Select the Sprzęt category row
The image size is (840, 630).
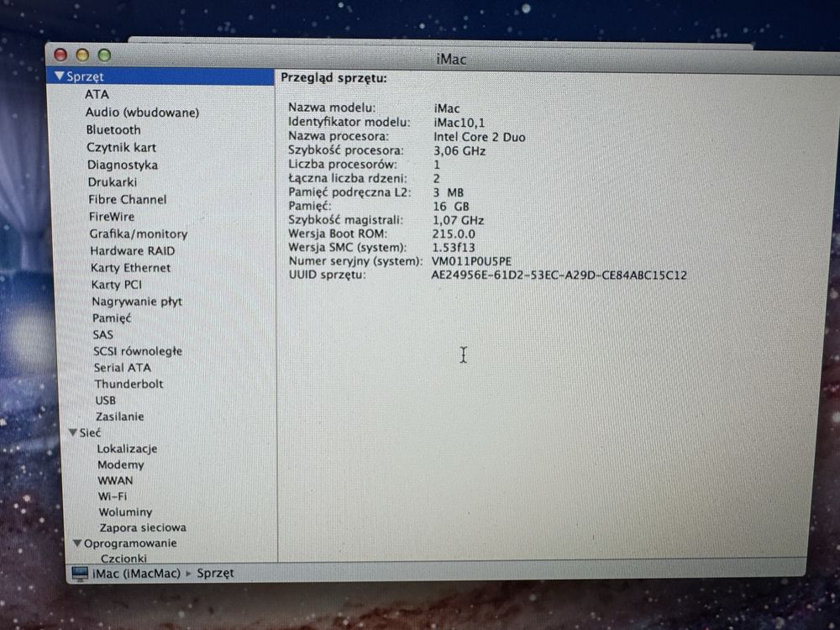[160, 76]
